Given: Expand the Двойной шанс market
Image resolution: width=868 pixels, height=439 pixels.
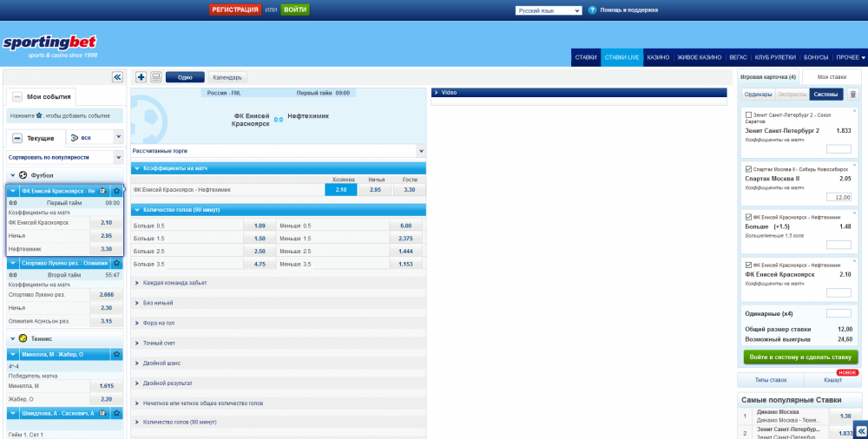Looking at the screenshot, I should 279,364.
